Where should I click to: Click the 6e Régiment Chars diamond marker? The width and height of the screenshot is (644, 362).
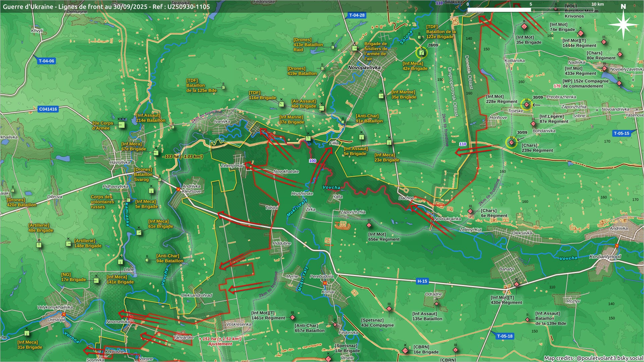[470, 211]
